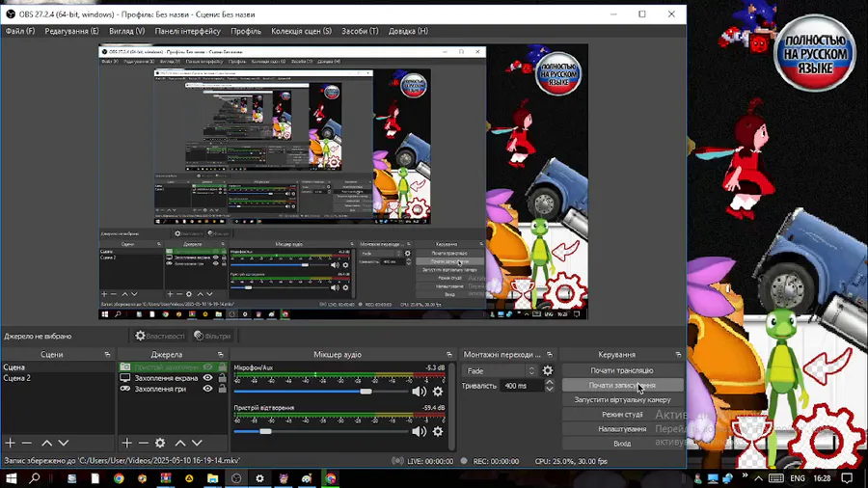The width and height of the screenshot is (868, 488).
Task: Open the Пристрій відтворення audio settings gear
Action: tap(438, 431)
